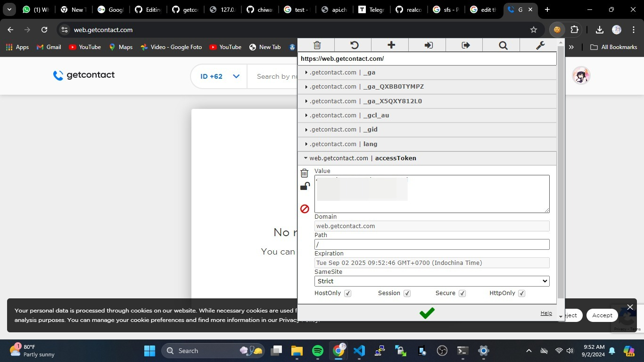Open Visual Studio Code from taskbar

pos(359,351)
